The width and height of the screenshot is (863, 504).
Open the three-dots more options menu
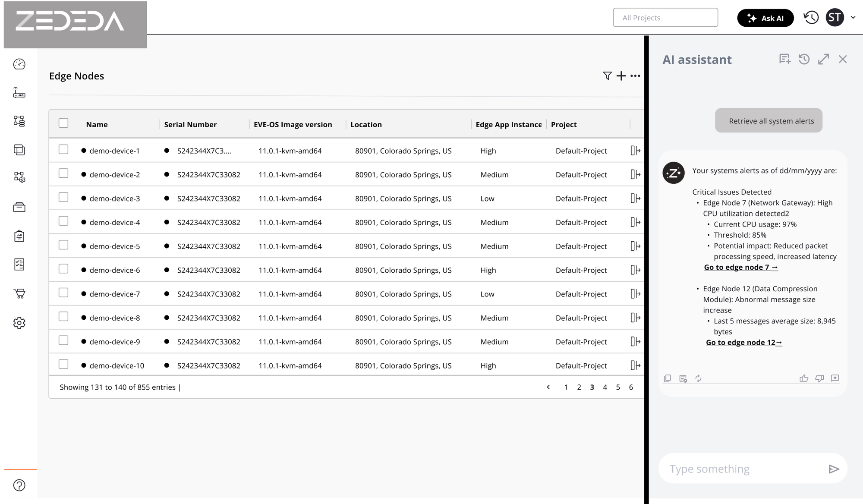tap(635, 76)
